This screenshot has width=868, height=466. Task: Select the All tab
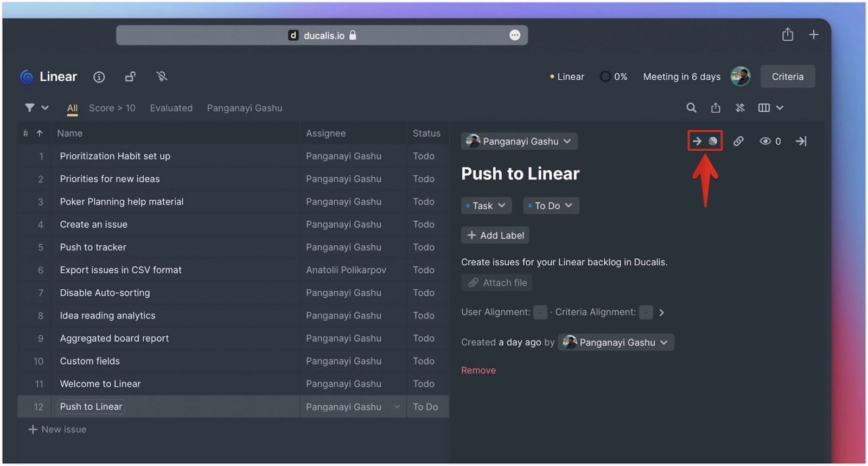pos(72,108)
